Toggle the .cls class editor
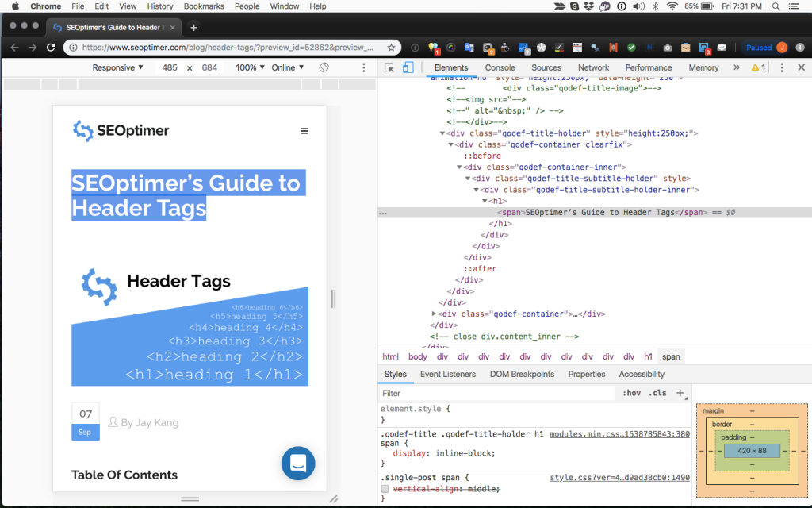Image resolution: width=812 pixels, height=508 pixels. coord(657,393)
